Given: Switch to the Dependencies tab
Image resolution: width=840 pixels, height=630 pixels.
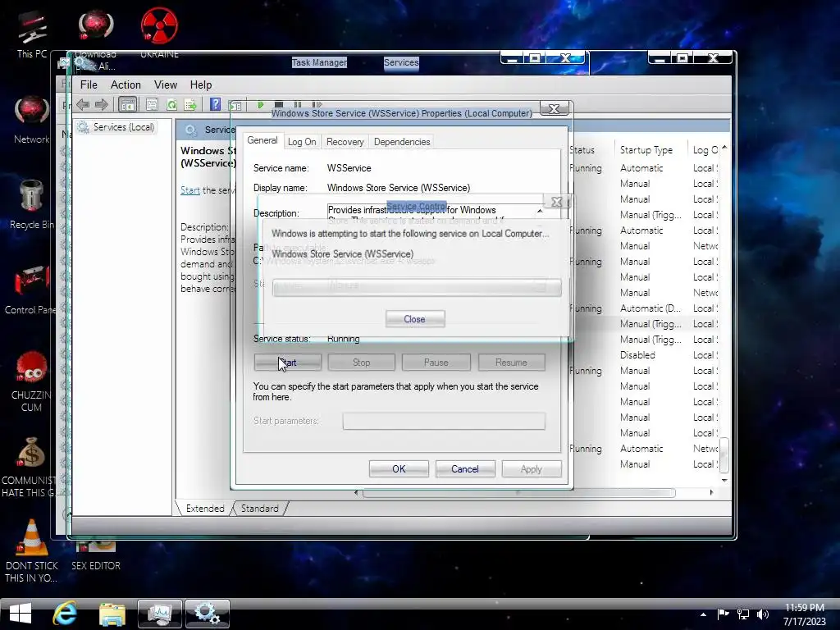Looking at the screenshot, I should (x=402, y=141).
